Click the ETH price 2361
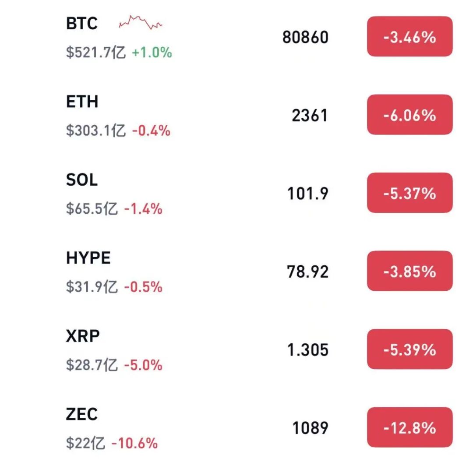 click(x=310, y=115)
